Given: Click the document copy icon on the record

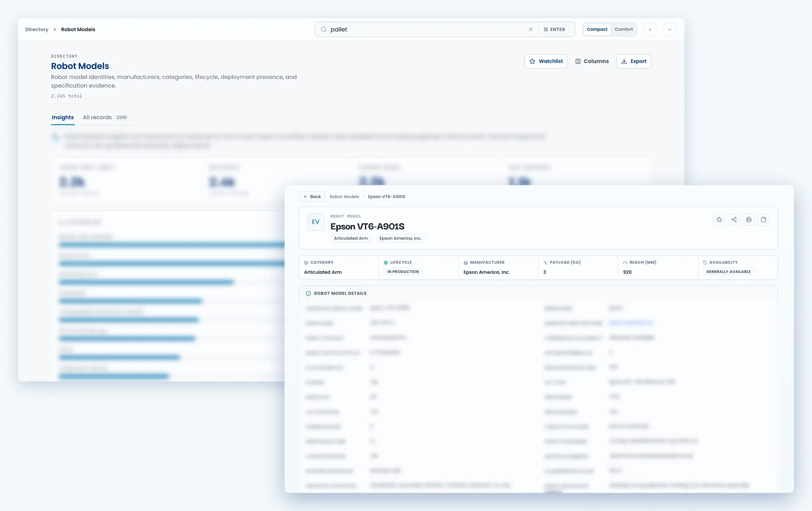Looking at the screenshot, I should click(764, 219).
